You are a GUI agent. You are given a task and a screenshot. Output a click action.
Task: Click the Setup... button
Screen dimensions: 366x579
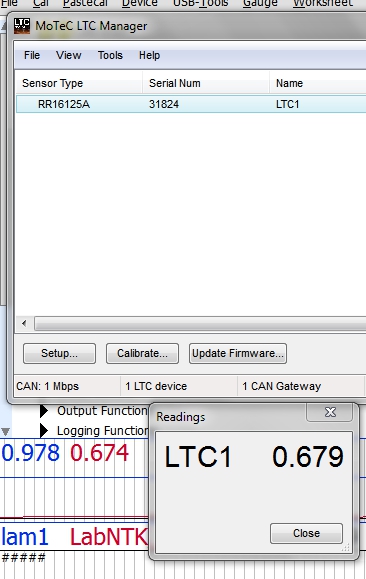[x=59, y=353]
